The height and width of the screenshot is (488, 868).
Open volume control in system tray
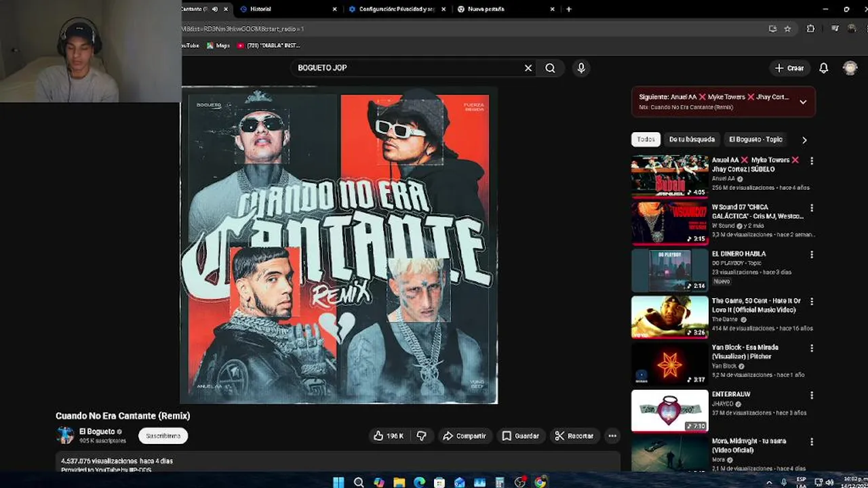(x=829, y=483)
